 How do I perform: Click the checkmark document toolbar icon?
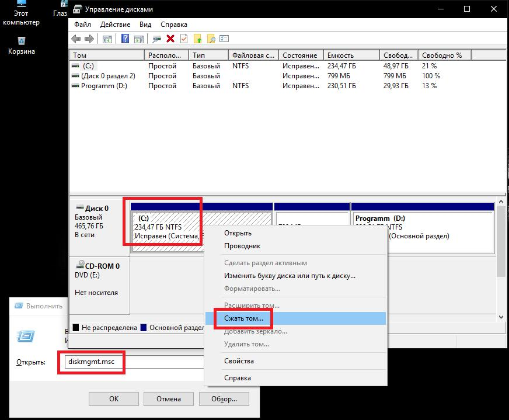(x=184, y=39)
